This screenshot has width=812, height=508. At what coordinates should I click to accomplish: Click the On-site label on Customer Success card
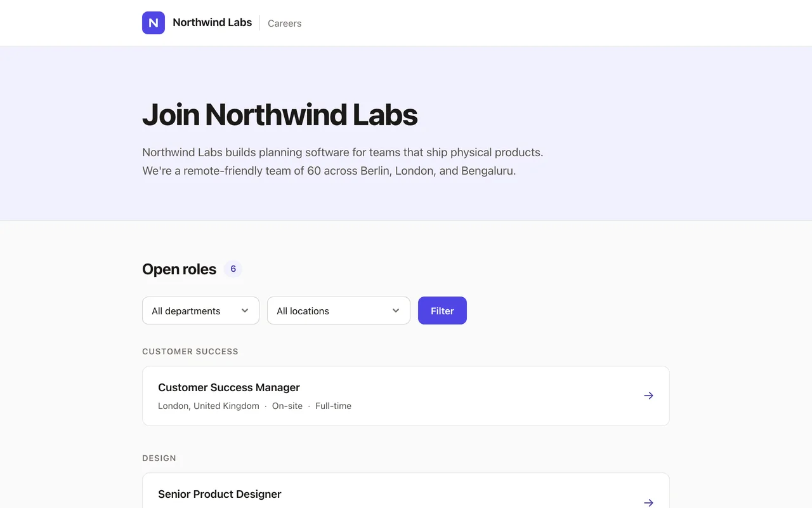click(x=287, y=406)
